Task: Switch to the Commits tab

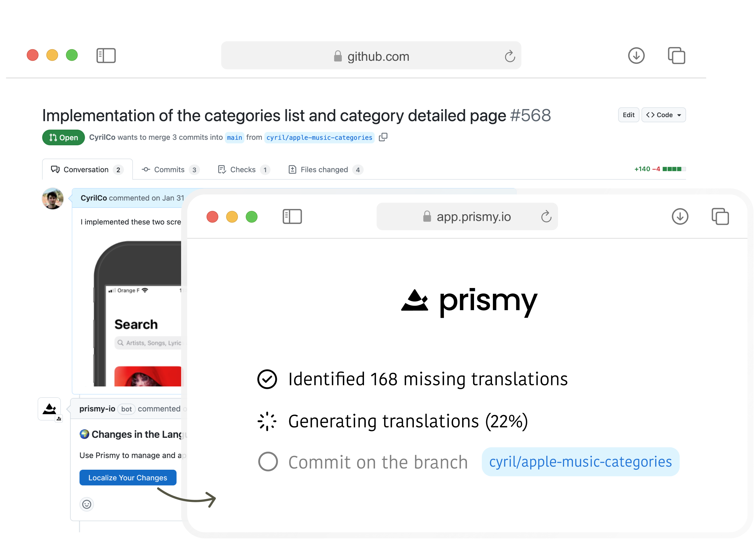Action: pos(170,170)
